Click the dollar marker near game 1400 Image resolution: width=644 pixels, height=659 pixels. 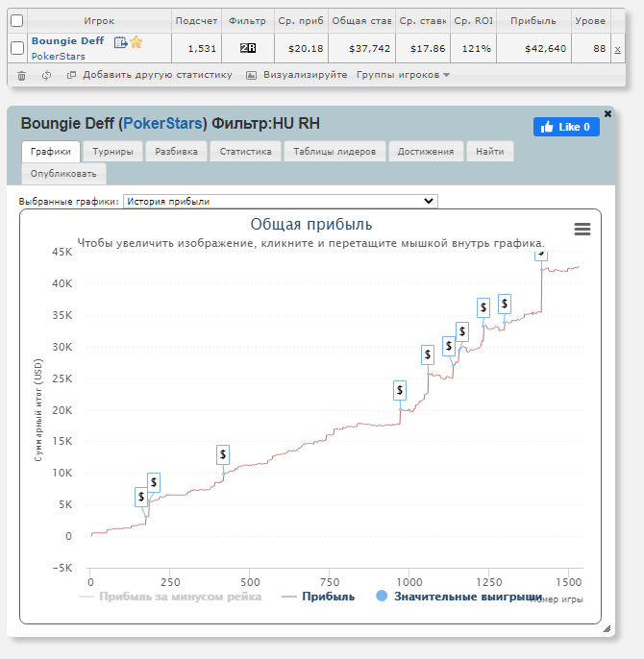(540, 254)
